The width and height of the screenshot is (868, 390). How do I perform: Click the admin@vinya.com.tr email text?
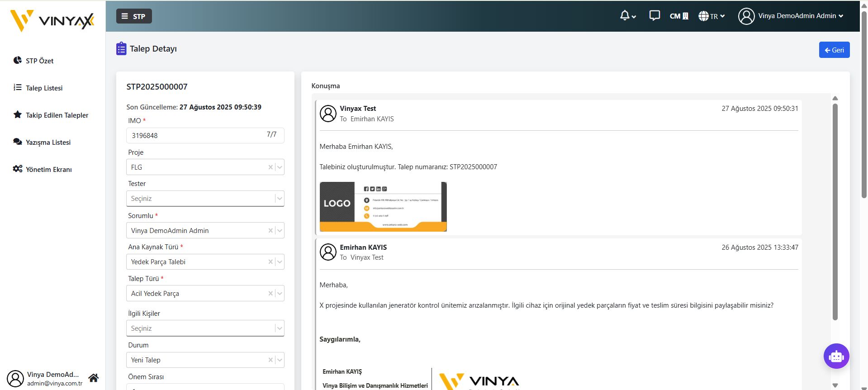(x=55, y=383)
